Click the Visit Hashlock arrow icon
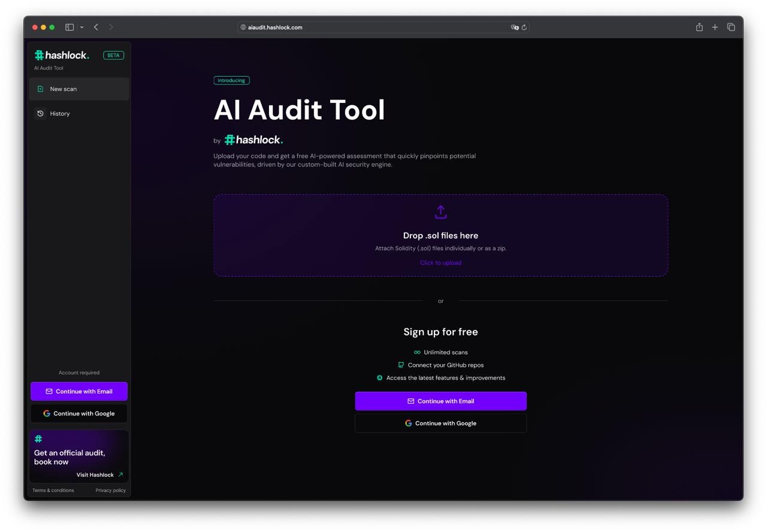The image size is (767, 532). click(x=120, y=474)
